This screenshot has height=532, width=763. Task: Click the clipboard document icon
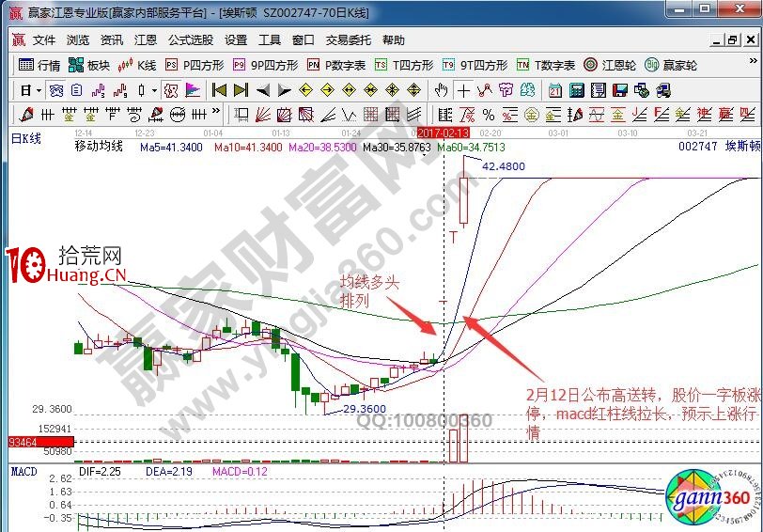coord(77,90)
